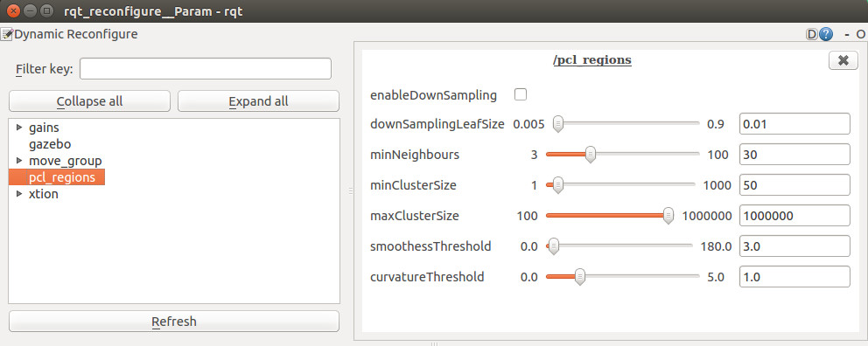The height and width of the screenshot is (346, 868).
Task: Click the Dynamic Reconfigure plugin icon
Action: coord(7,34)
